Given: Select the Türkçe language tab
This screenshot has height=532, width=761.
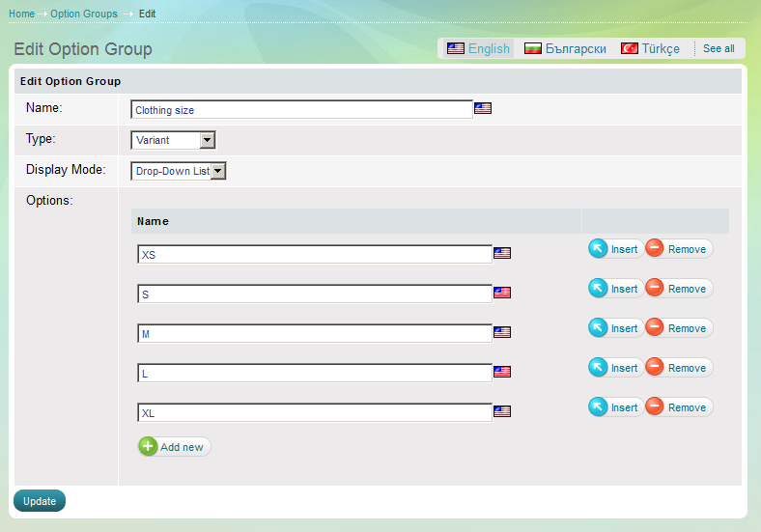Looking at the screenshot, I should tap(650, 48).
